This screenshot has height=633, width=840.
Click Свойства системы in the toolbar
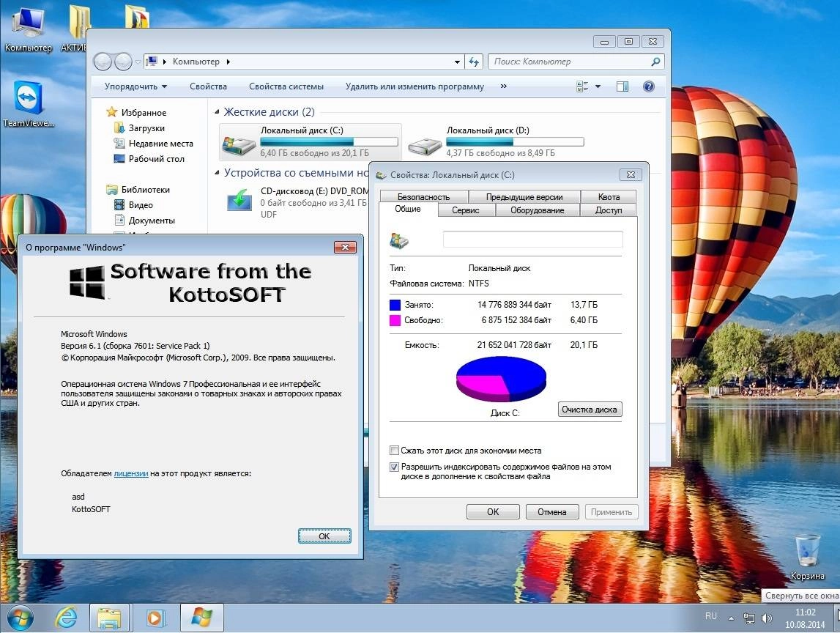click(286, 86)
